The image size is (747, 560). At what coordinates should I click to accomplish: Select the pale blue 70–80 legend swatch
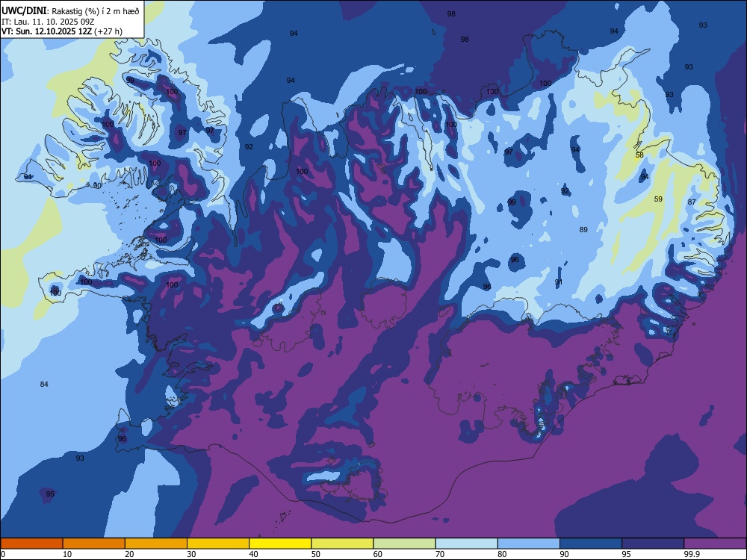coord(467,544)
